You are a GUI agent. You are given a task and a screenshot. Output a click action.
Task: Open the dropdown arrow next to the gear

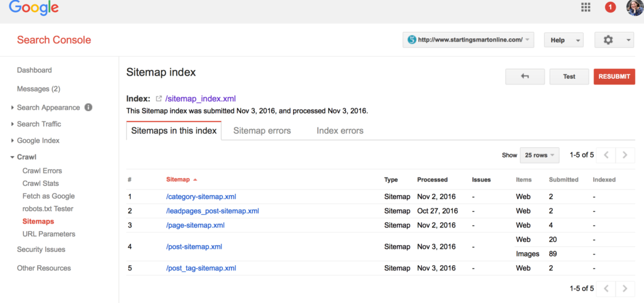click(628, 40)
